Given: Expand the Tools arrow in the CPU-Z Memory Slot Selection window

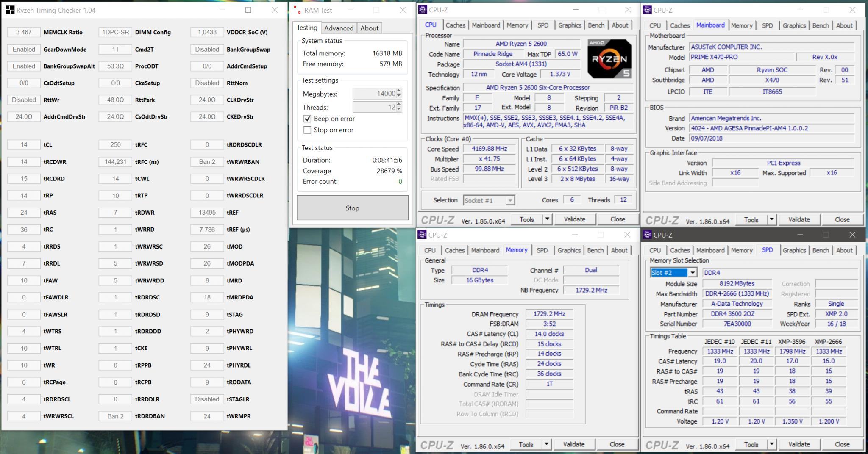Looking at the screenshot, I should [772, 444].
